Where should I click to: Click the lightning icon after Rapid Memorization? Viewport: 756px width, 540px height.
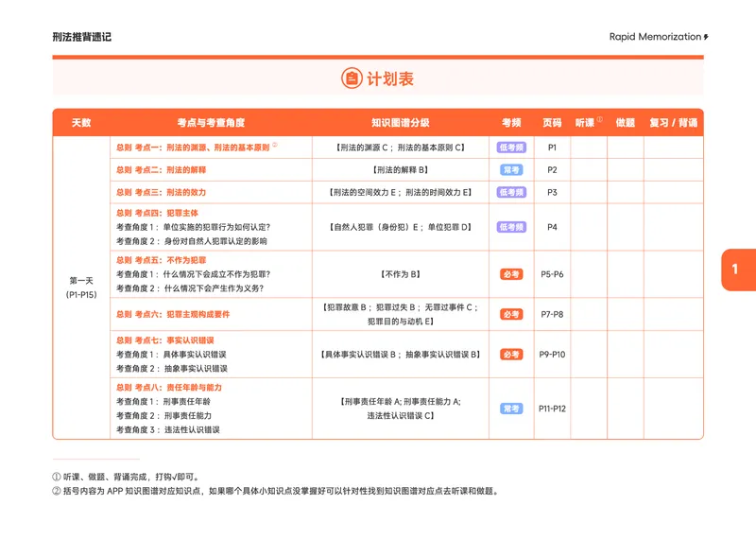pos(706,37)
